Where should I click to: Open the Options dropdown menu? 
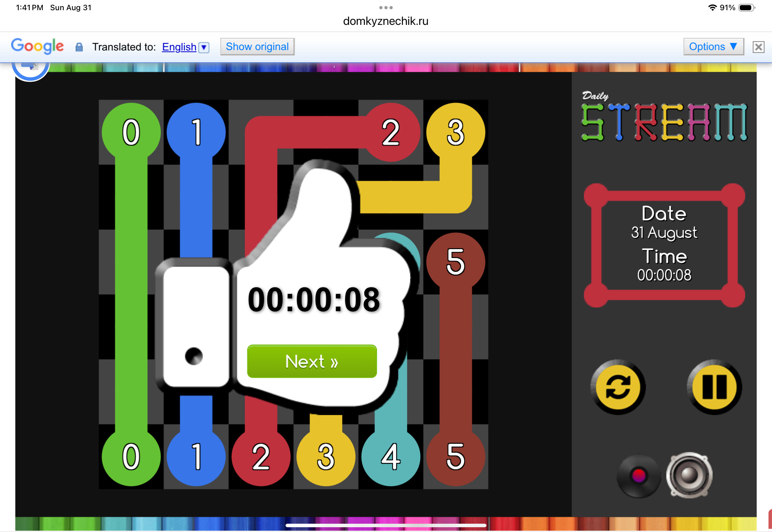tap(713, 47)
